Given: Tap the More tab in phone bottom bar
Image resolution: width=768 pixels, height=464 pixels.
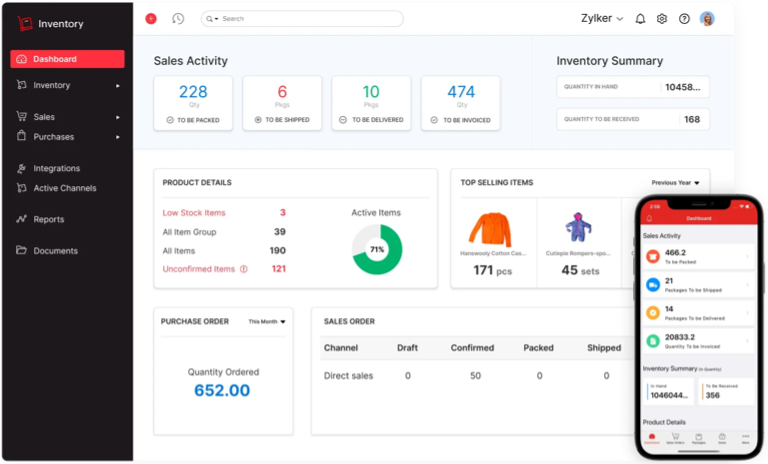Looking at the screenshot, I should click(x=745, y=438).
